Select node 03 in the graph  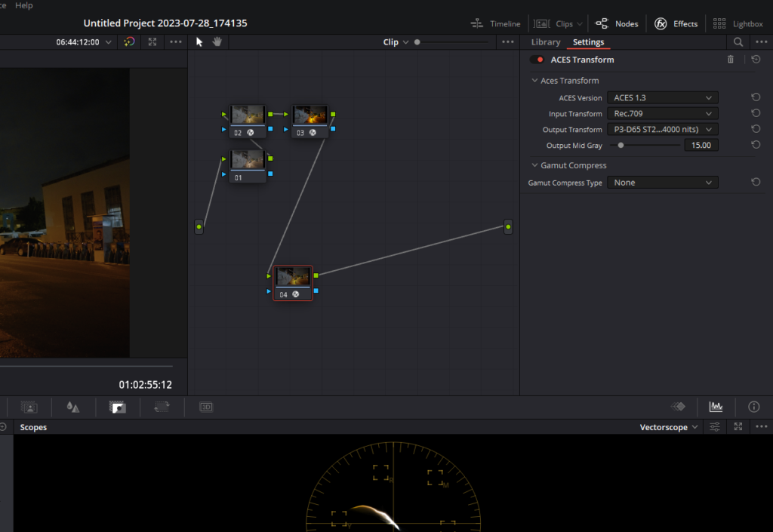pos(310,121)
